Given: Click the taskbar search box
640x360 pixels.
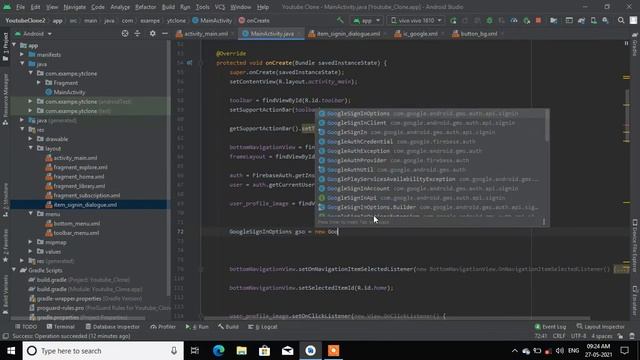Looking at the screenshot, I should point(103,351).
